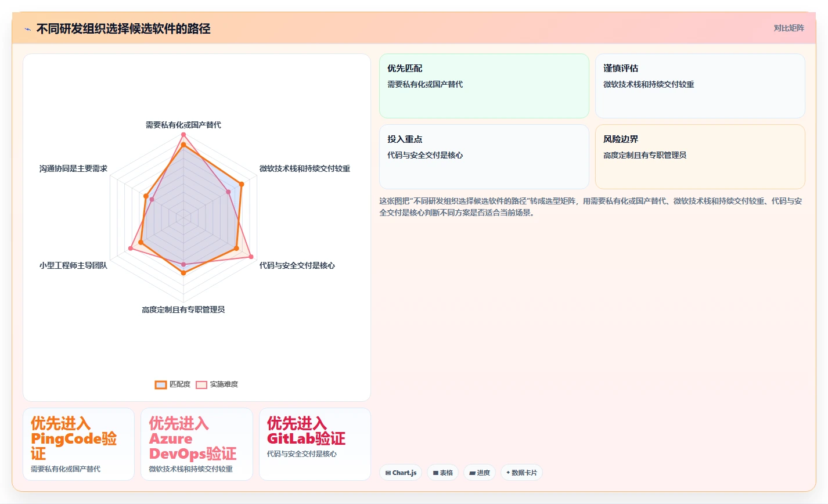Click the 优先进入GitLab验证 stat card
This screenshot has width=828, height=504.
click(315, 444)
